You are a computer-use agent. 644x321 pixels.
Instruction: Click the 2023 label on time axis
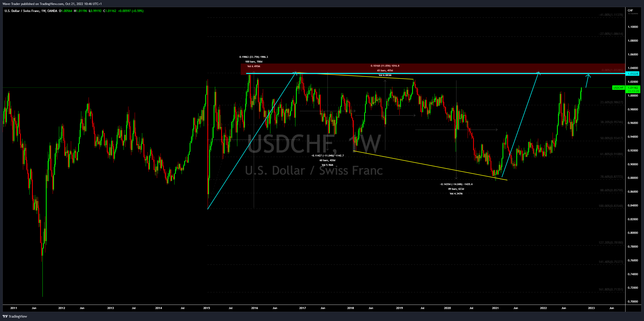pos(591,308)
